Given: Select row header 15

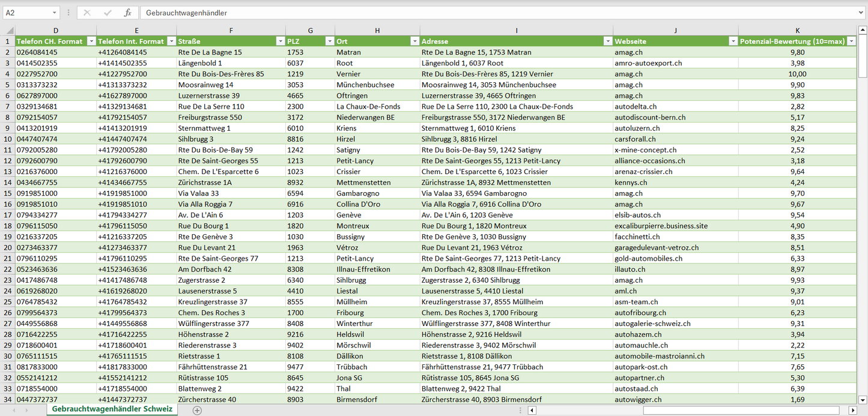Looking at the screenshot, I should tap(7, 193).
